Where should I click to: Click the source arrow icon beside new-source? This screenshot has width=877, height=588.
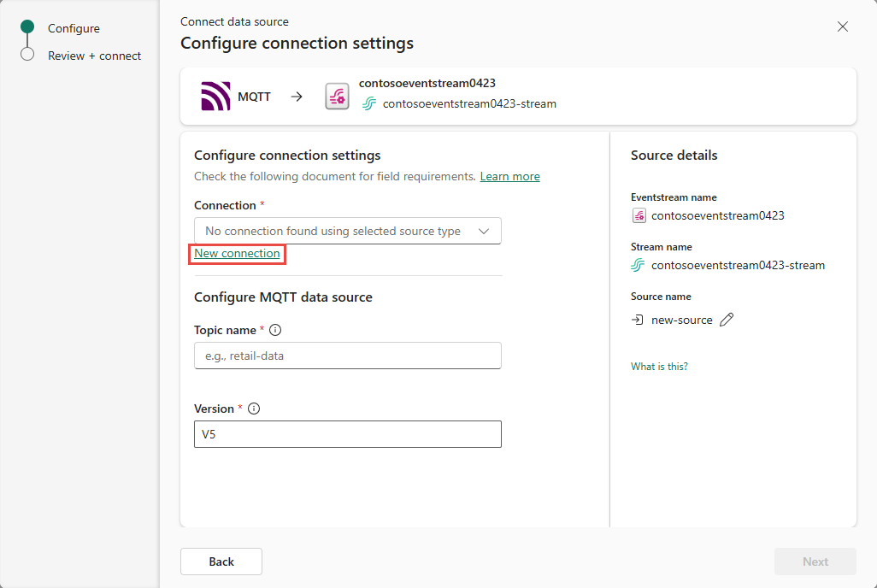(x=637, y=320)
